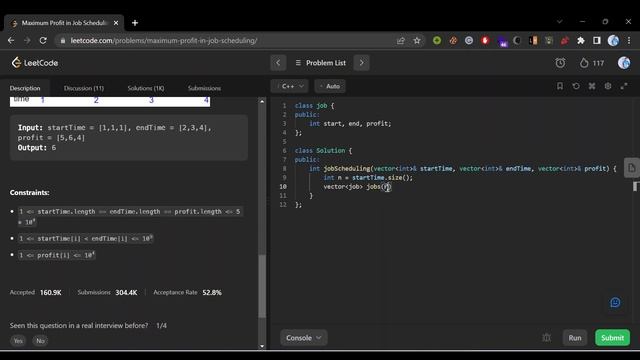This screenshot has height=360, width=640.
Task: Open Chrome three-dot menu
Action: click(629, 40)
